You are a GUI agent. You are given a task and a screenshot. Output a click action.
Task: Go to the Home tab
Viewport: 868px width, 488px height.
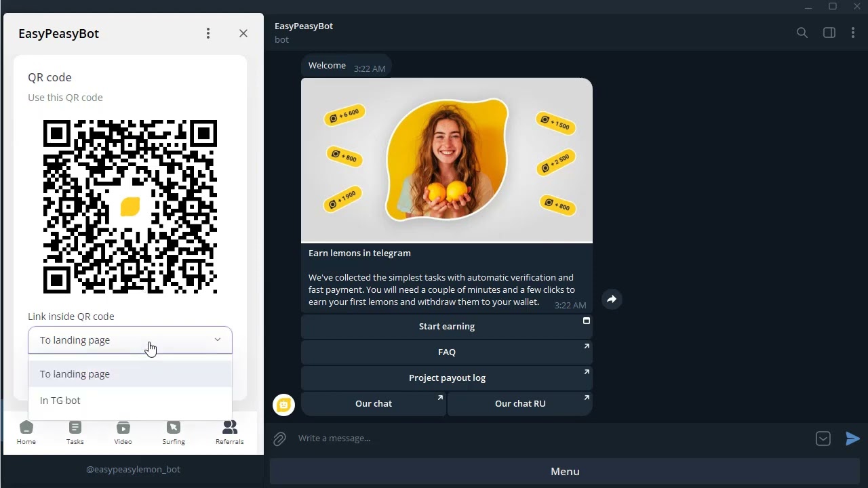click(26, 432)
